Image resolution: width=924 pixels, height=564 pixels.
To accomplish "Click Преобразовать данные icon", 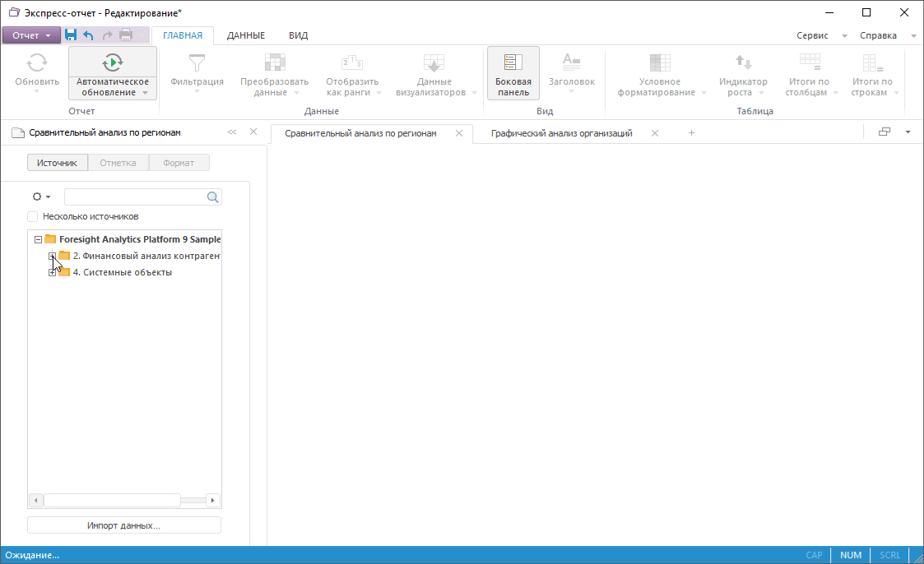I will click(275, 62).
